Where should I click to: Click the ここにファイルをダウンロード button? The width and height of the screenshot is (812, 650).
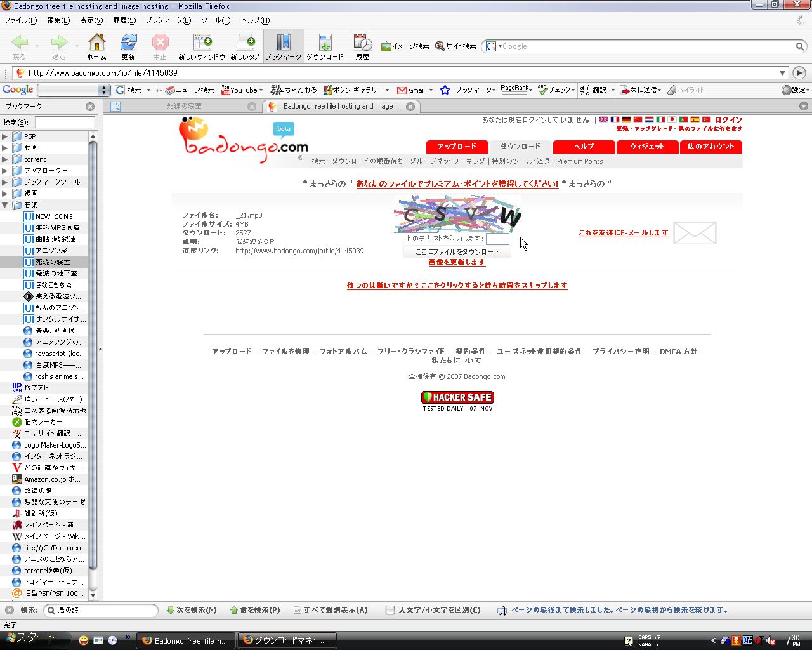(457, 252)
